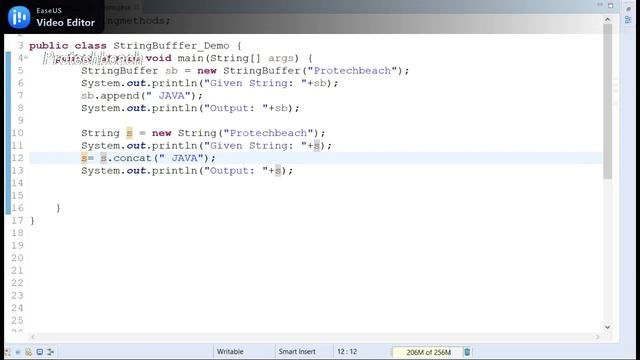This screenshot has height=360, width=640.
Task: Click the closing brace on line 16
Action: tap(58, 208)
